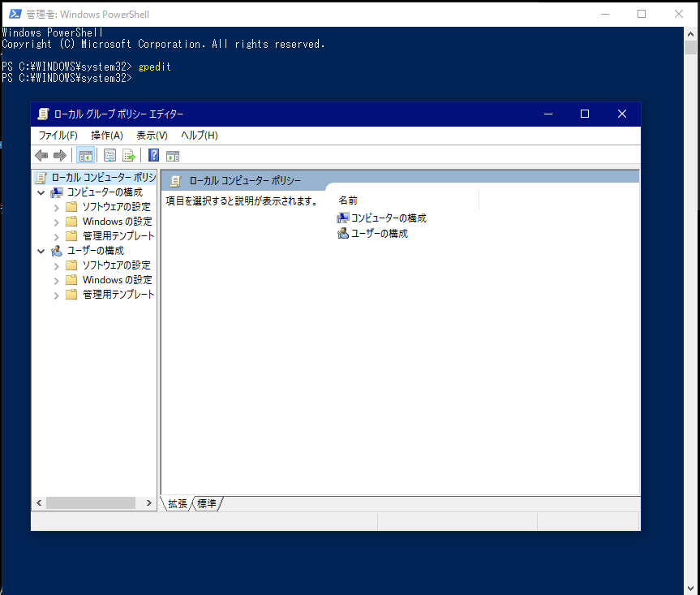Open the 表示(V) menu
The image size is (700, 595).
152,136
